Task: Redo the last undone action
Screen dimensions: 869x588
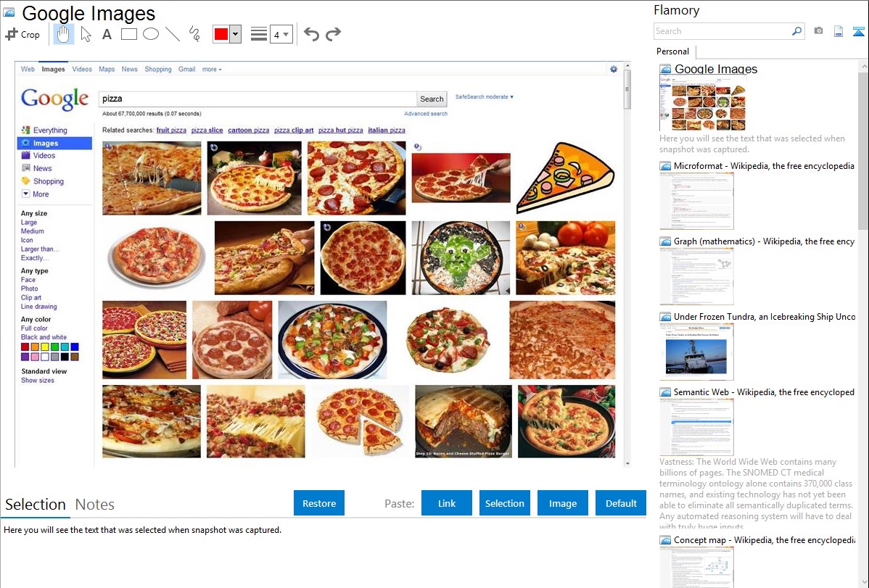Action: pos(333,34)
